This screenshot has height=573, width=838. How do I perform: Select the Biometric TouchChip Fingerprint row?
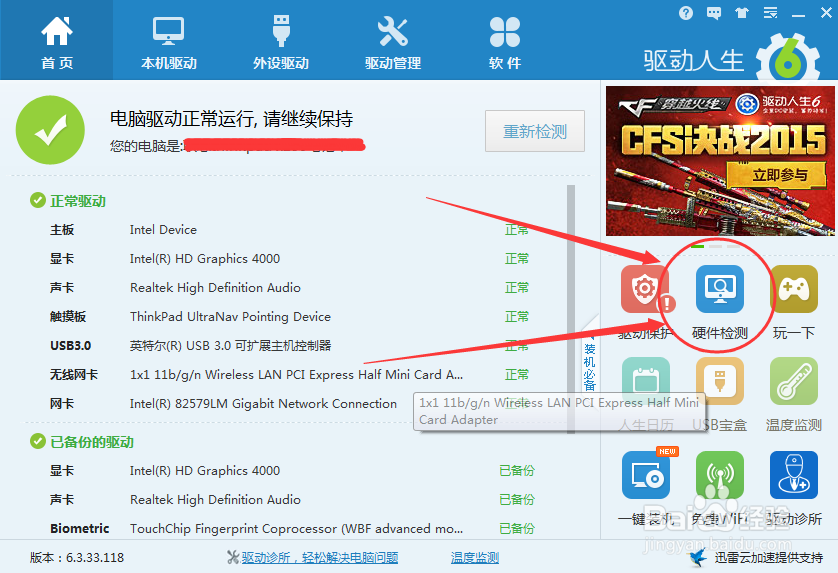291,528
